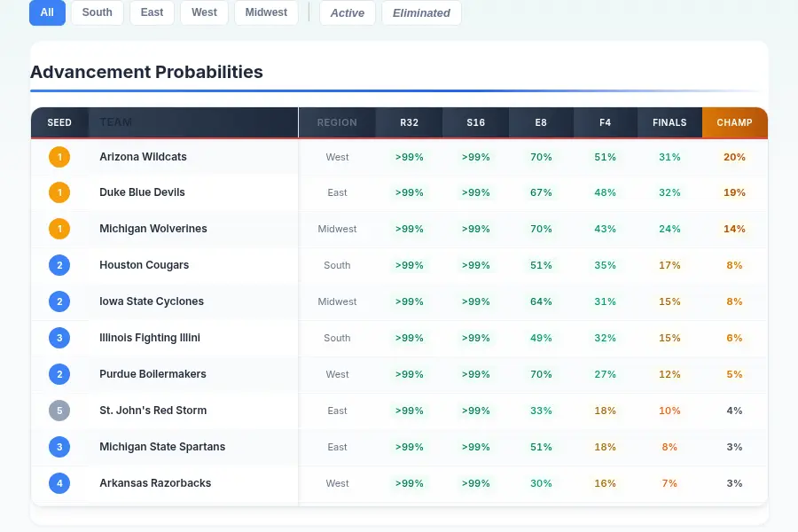Click Michigan Wolverines Midwest region cell
The width and height of the screenshot is (798, 532).
pyautogui.click(x=337, y=229)
